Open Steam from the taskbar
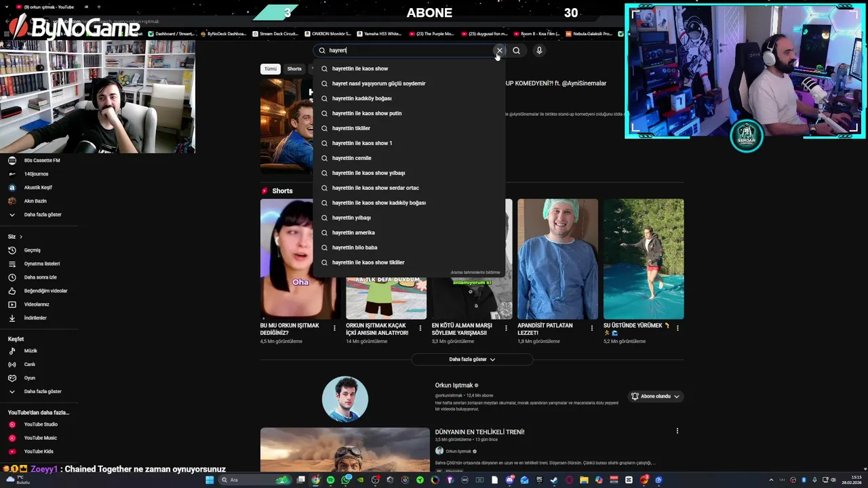 point(554,480)
